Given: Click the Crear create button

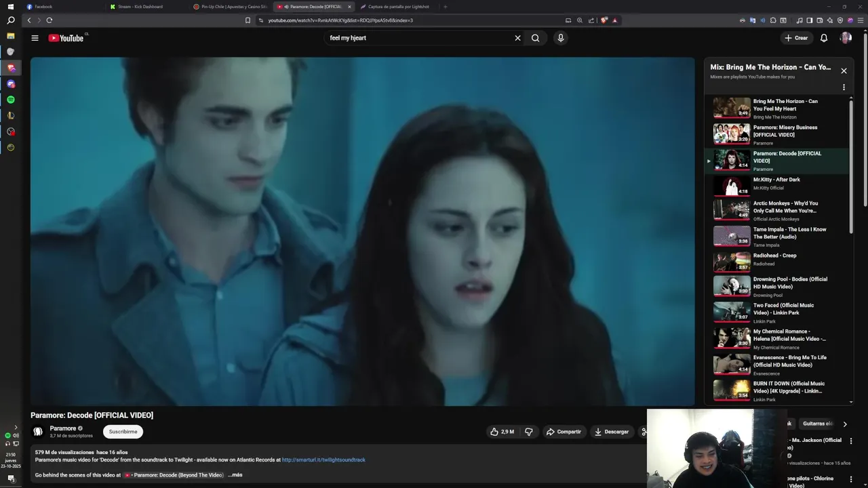Looking at the screenshot, I should (x=796, y=38).
